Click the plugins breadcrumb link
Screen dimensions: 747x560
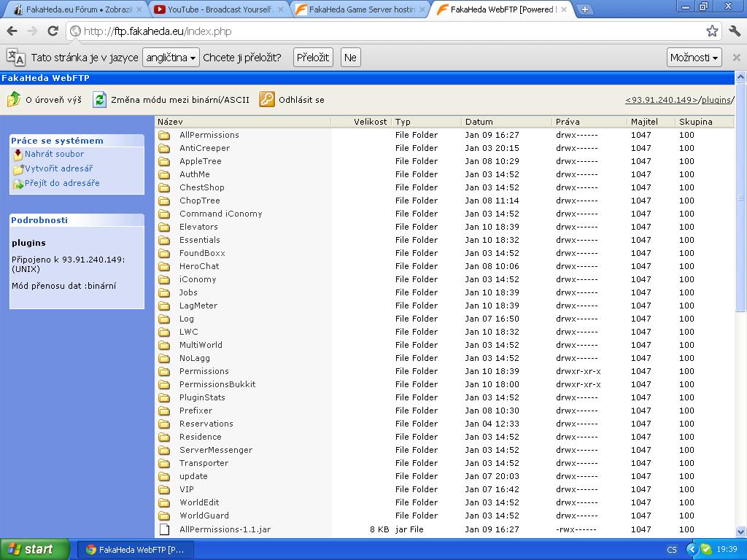tap(716, 100)
